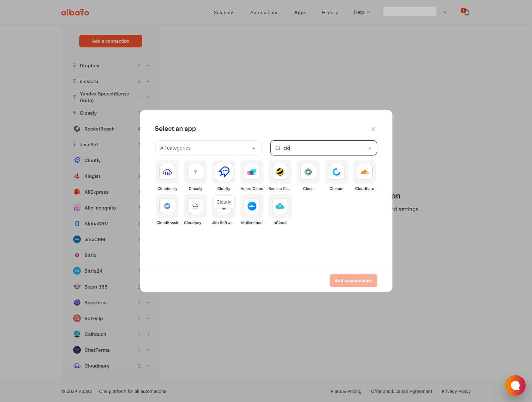Viewport: 532px width, 402px height.
Task: Select the Closely app icon in dialog
Action: point(195,172)
